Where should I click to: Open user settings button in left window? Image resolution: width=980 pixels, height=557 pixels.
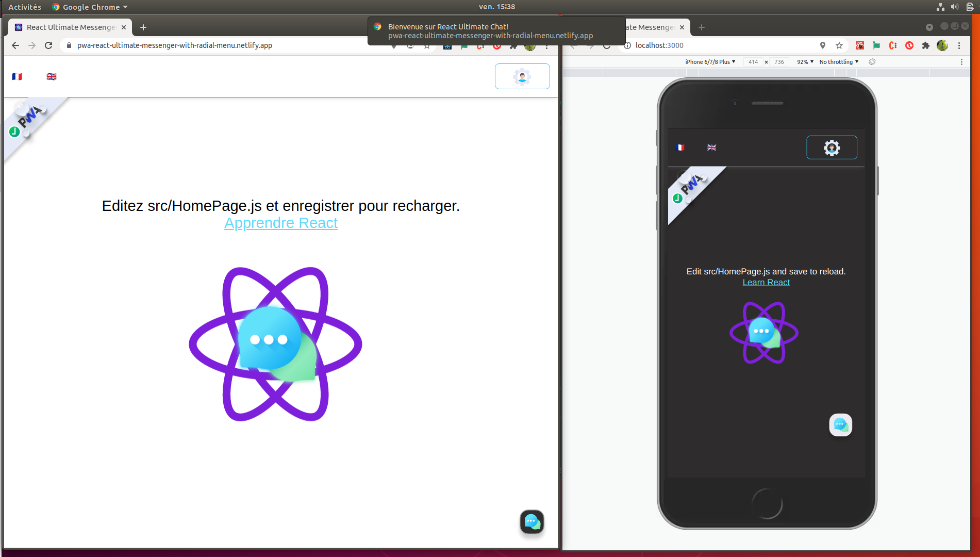(x=522, y=77)
